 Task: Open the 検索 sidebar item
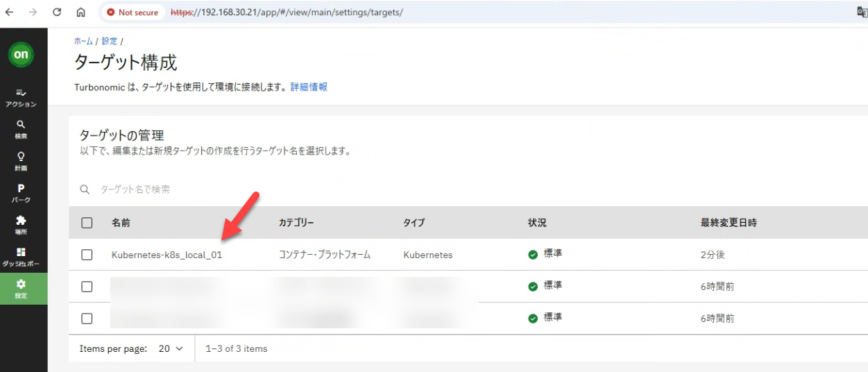(x=21, y=129)
